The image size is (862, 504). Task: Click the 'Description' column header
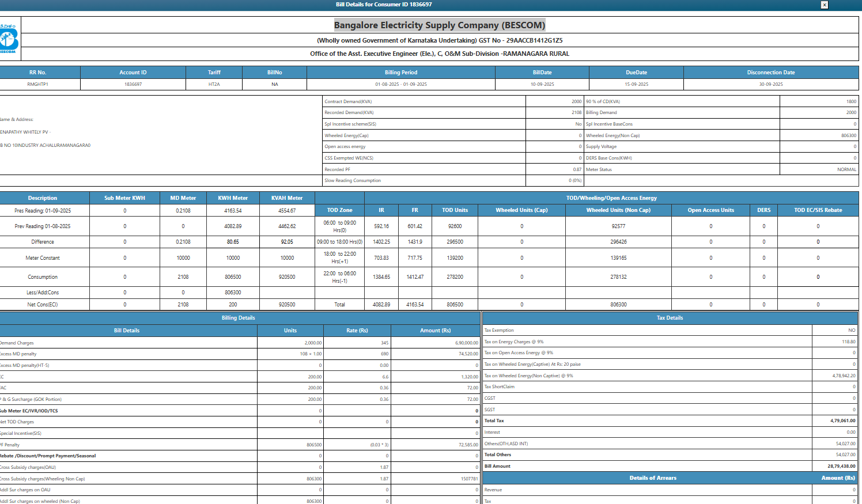(43, 198)
